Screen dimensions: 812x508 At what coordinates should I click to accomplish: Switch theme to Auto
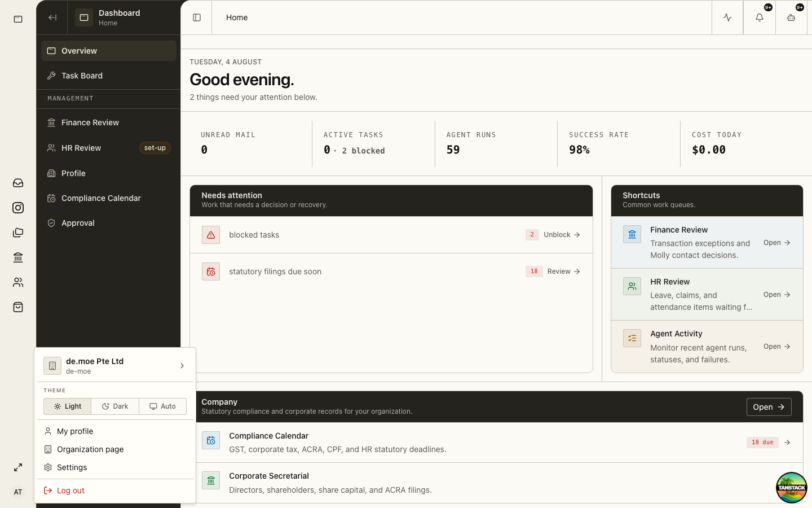click(x=162, y=406)
